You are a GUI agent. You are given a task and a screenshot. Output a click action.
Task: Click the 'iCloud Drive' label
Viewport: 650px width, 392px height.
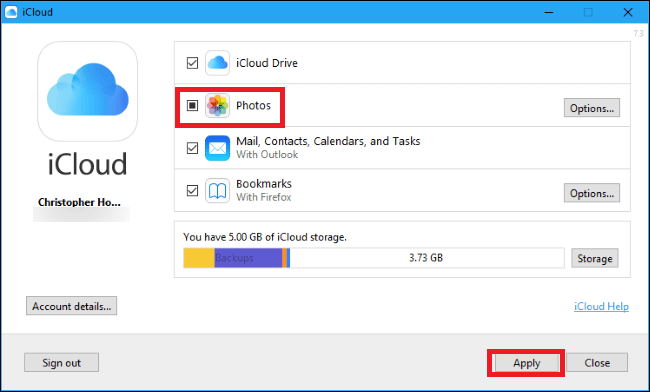tap(267, 63)
